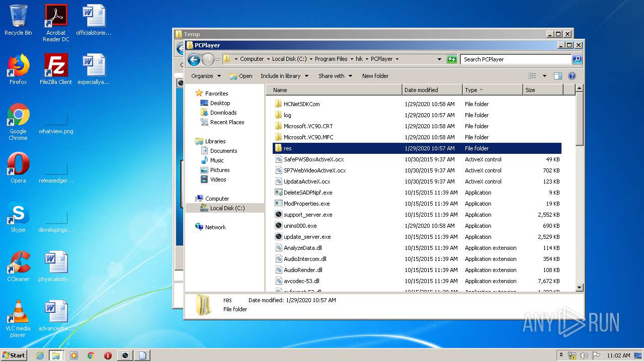The image size is (644, 362).
Task: Select DeleteSADPNpf.exe application
Action: coord(307,193)
